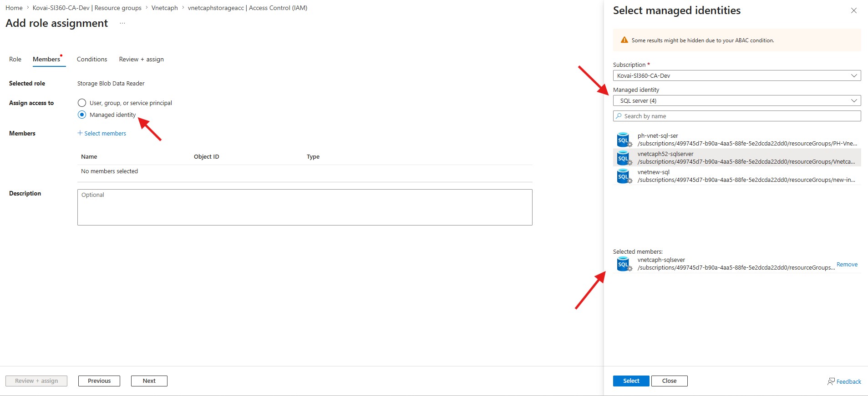Click the Name column header

pos(89,156)
